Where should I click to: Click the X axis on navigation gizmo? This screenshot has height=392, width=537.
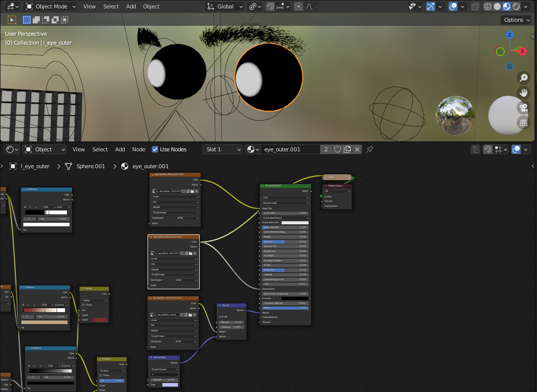pyautogui.click(x=522, y=51)
